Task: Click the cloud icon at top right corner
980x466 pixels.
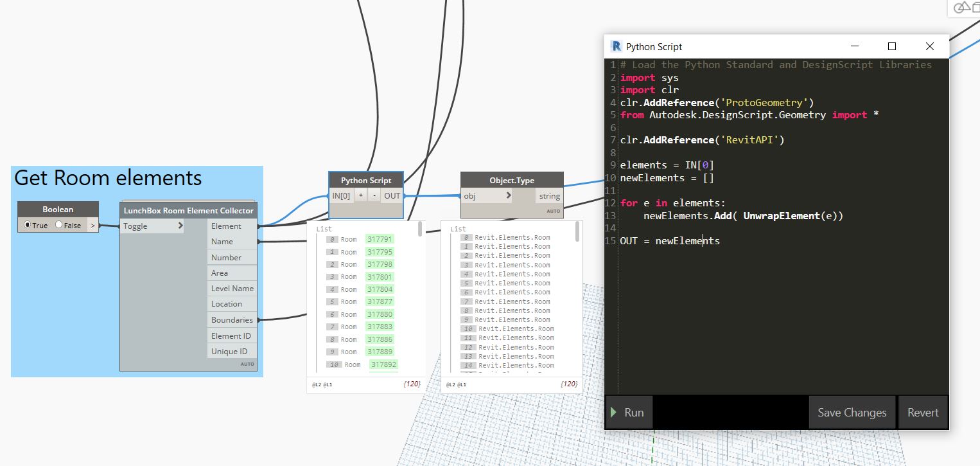Action: [x=961, y=7]
